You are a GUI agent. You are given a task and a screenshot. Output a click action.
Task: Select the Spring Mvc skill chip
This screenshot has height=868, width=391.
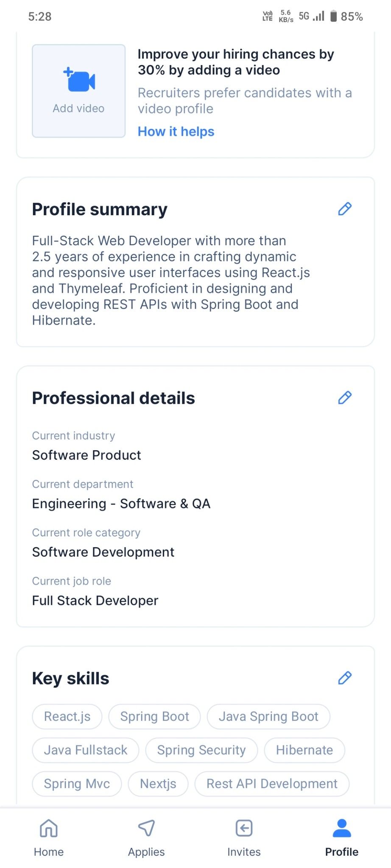click(x=77, y=784)
